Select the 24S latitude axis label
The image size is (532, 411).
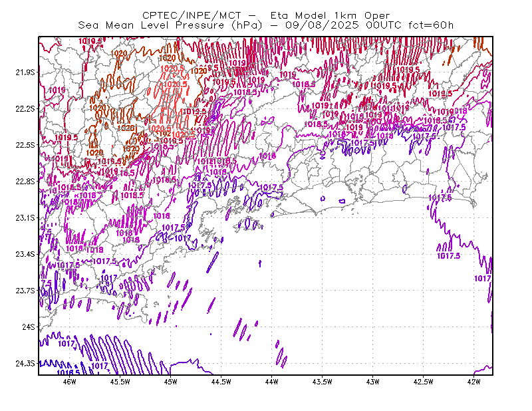click(x=29, y=327)
